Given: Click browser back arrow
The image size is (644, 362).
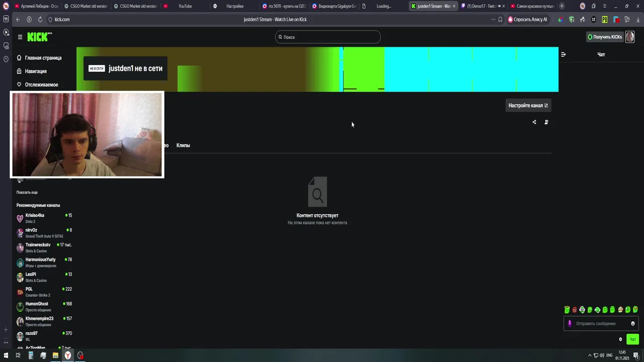Looking at the screenshot, I should pos(18,20).
